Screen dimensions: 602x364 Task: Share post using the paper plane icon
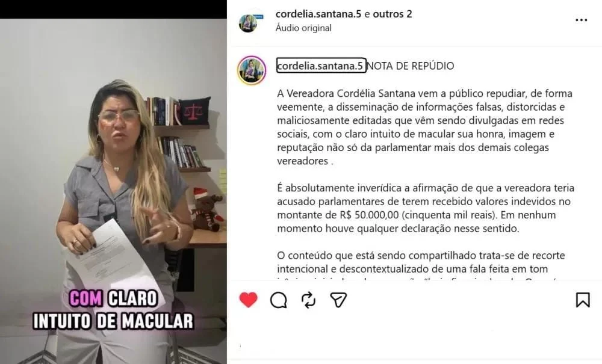[x=338, y=300]
